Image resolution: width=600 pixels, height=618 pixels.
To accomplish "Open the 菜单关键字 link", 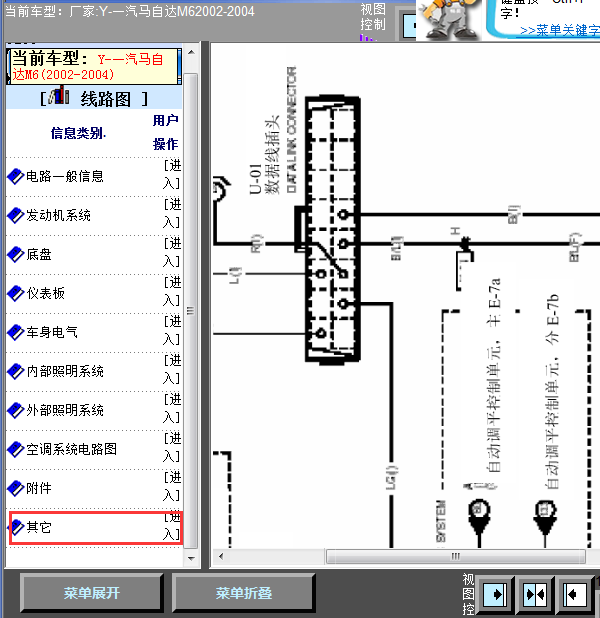I will pyautogui.click(x=560, y=30).
